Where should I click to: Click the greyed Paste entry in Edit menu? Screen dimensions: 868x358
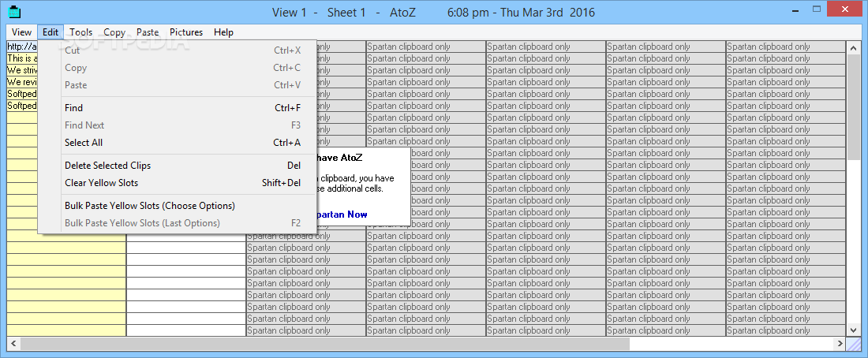[x=177, y=84]
